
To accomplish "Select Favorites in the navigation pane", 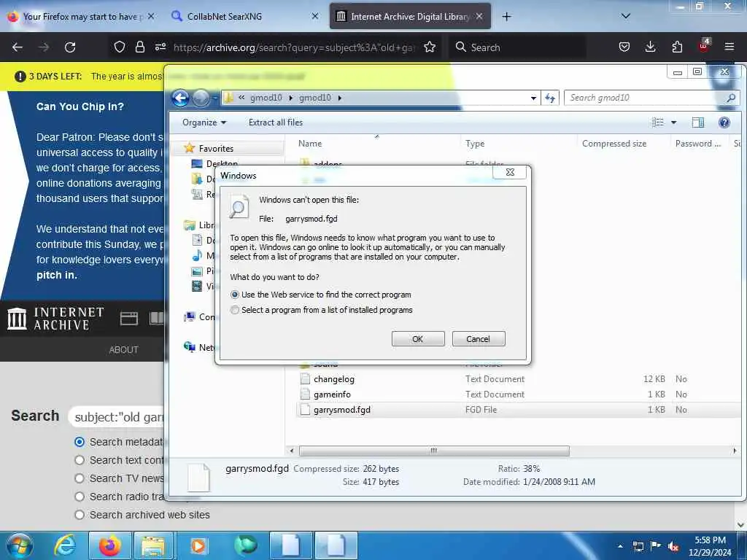I will point(216,149).
